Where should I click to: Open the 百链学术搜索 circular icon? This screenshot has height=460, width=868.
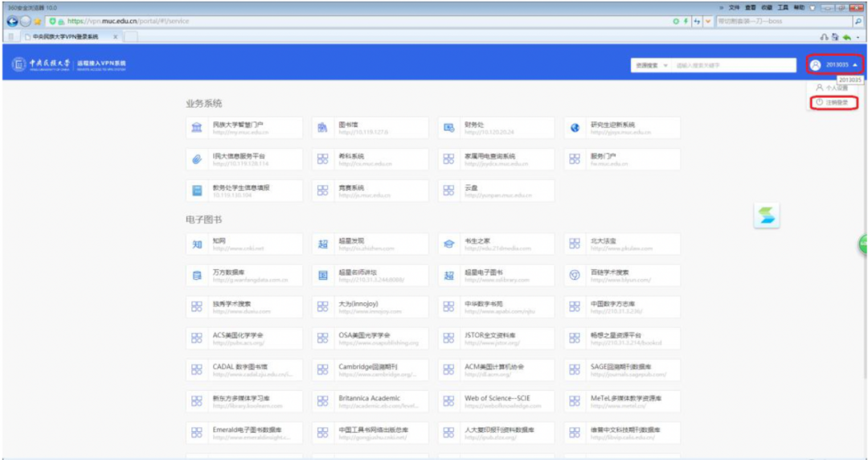[575, 276]
